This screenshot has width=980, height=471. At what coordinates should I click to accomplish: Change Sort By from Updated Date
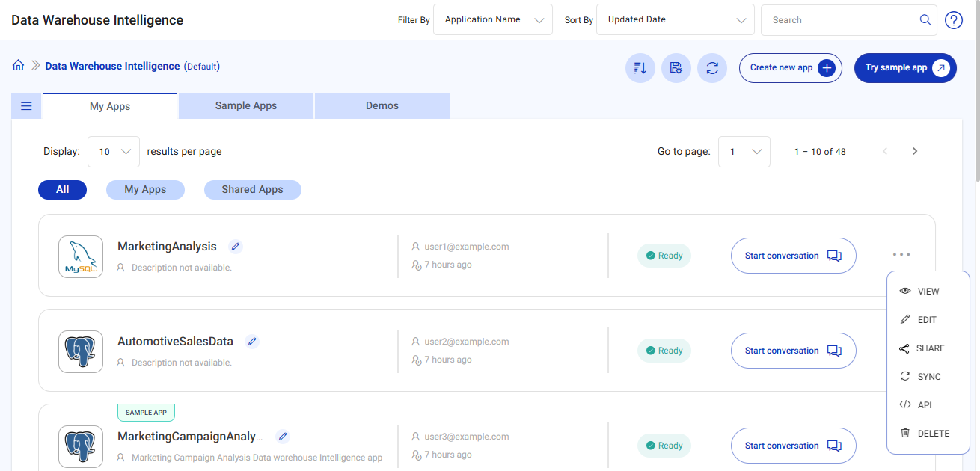pos(675,19)
